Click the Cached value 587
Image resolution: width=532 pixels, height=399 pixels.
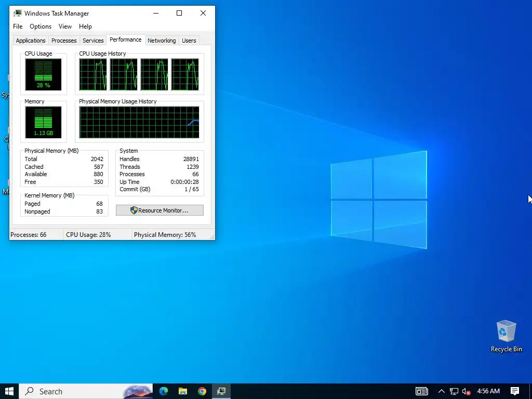pyautogui.click(x=99, y=167)
